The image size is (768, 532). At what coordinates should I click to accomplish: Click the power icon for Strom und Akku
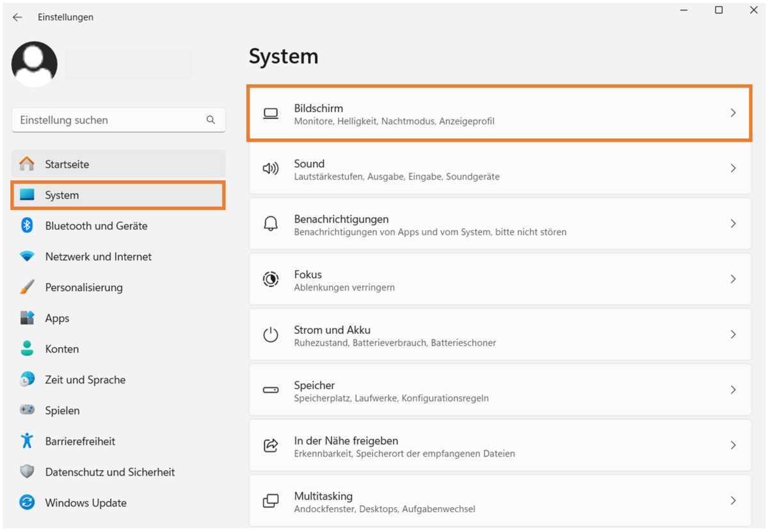[271, 334]
